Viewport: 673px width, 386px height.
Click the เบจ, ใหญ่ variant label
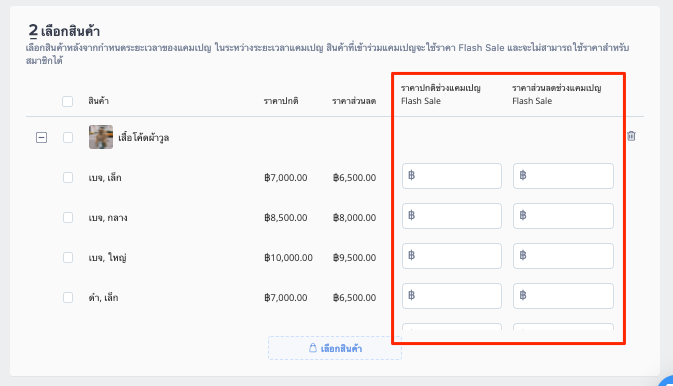(x=107, y=258)
